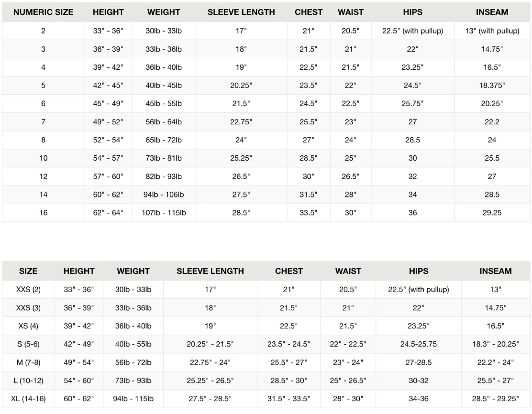
Task: Click the SLEEVE LENGTH header in top table
Action: pyautogui.click(x=241, y=12)
